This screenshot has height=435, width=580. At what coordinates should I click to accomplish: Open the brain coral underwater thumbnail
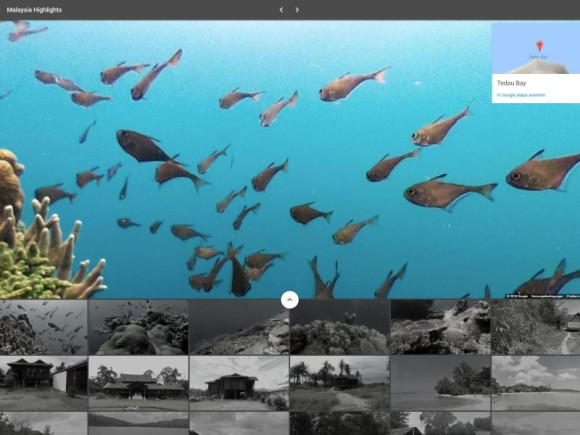tap(138, 327)
